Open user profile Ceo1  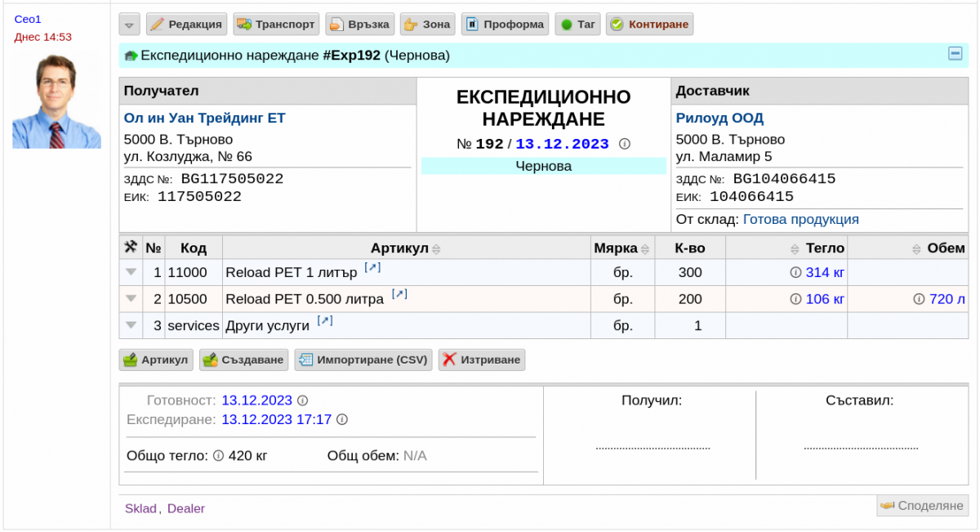pos(27,19)
